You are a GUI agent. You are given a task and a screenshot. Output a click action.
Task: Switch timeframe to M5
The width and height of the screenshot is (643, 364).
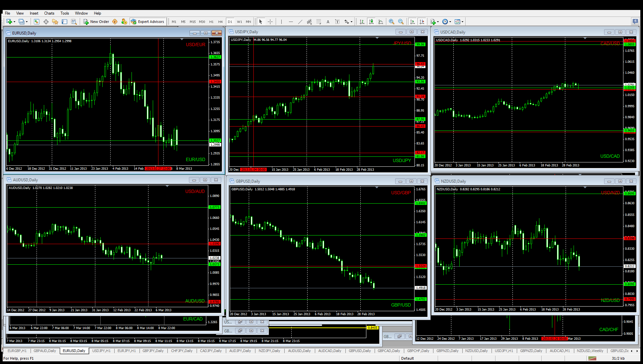coord(183,22)
